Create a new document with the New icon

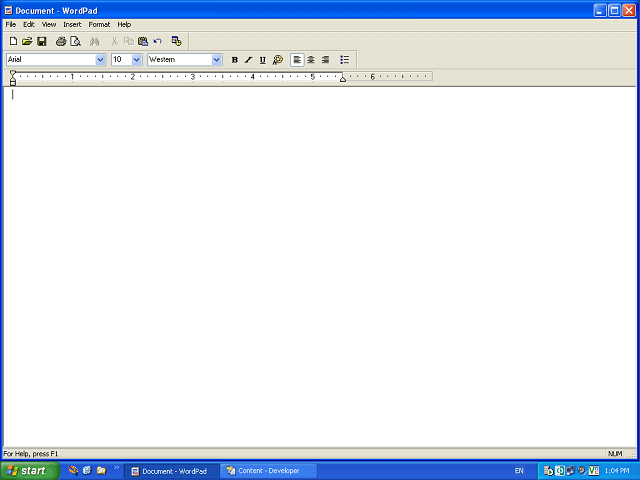13,41
